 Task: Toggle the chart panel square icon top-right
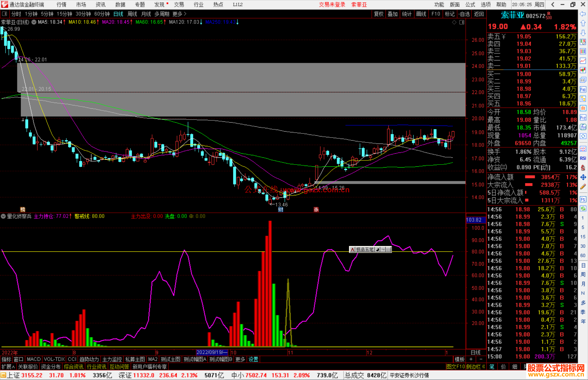point(462,22)
